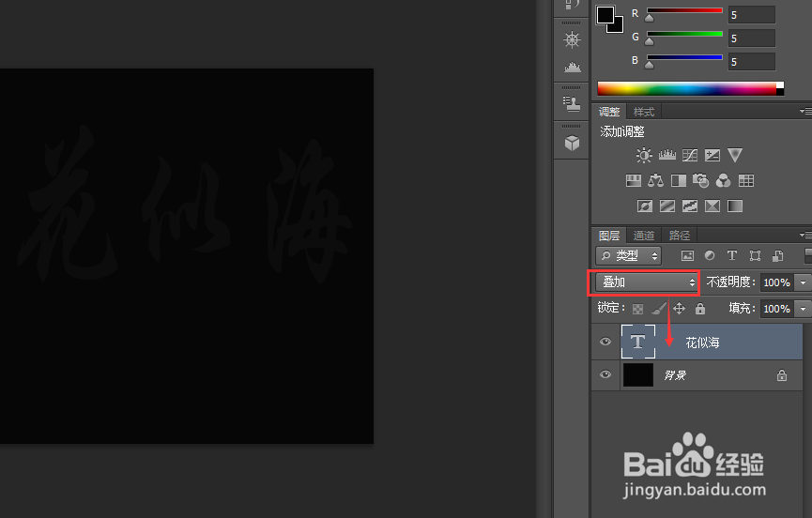Click the 不透明度 100% field
The image size is (812, 518).
pyautogui.click(x=777, y=282)
